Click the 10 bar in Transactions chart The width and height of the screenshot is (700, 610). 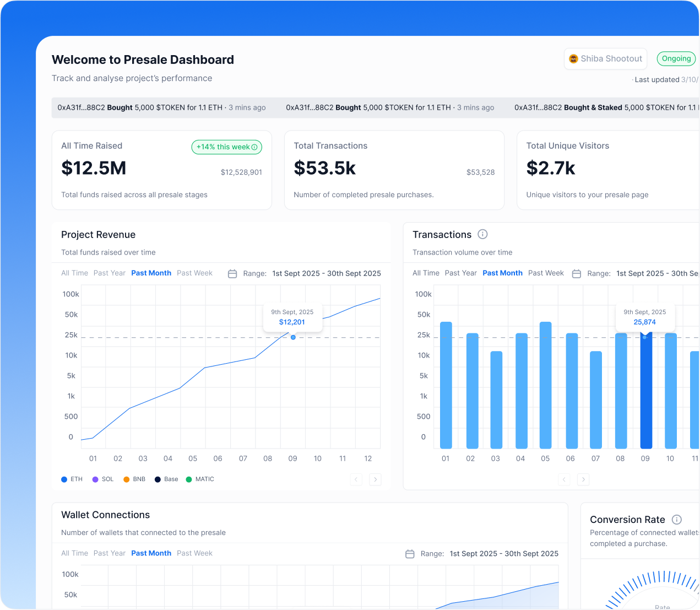coord(671,391)
